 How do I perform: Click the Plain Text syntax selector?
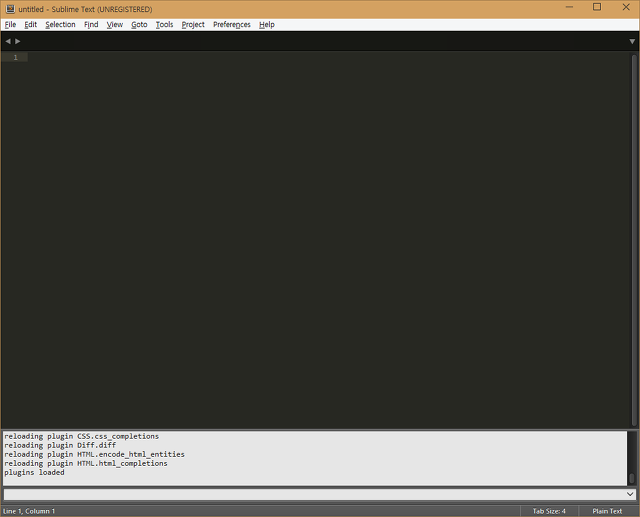click(x=607, y=511)
